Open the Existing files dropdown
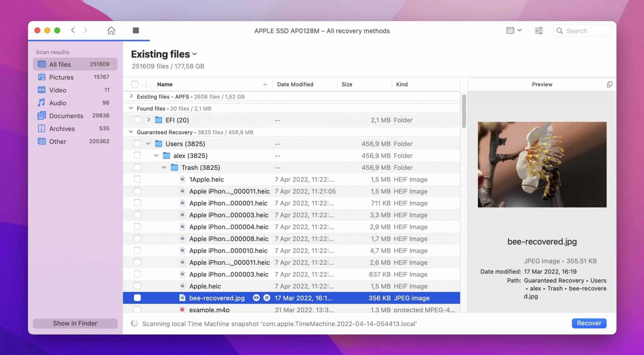Viewport: 644px width, 355px height. pos(195,54)
